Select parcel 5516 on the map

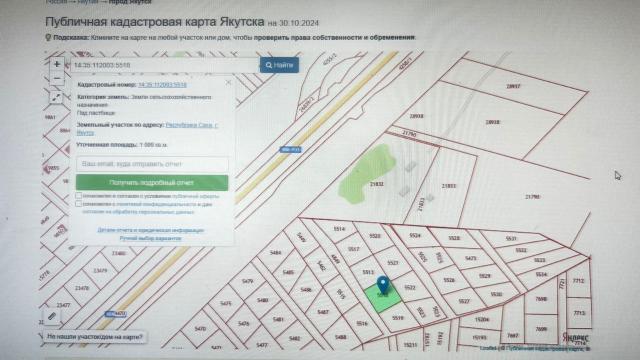[x=362, y=323]
